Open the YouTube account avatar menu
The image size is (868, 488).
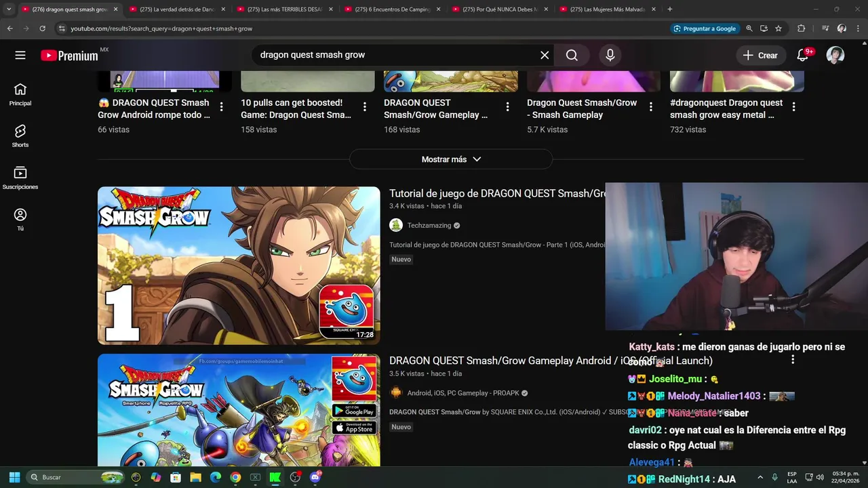click(835, 55)
